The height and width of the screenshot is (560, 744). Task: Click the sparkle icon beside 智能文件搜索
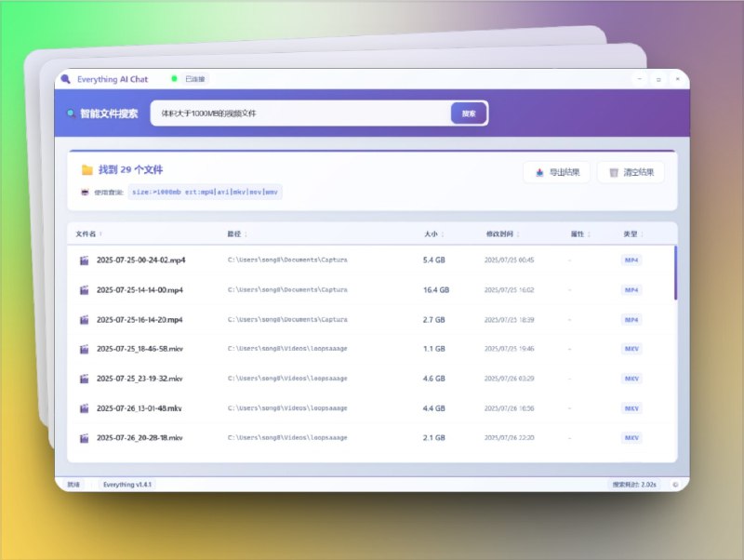coord(72,112)
